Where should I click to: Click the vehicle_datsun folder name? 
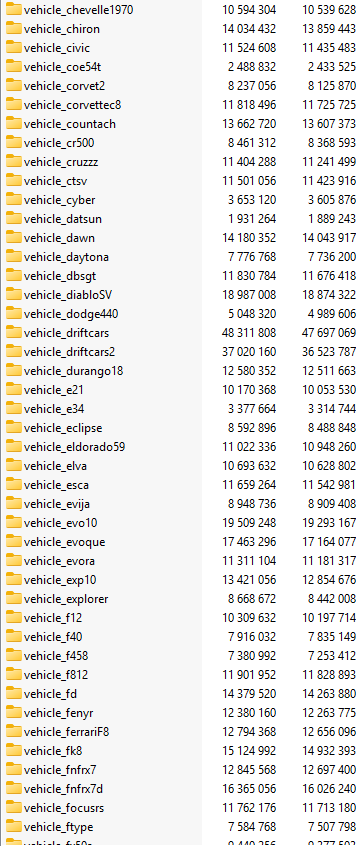tap(63, 219)
